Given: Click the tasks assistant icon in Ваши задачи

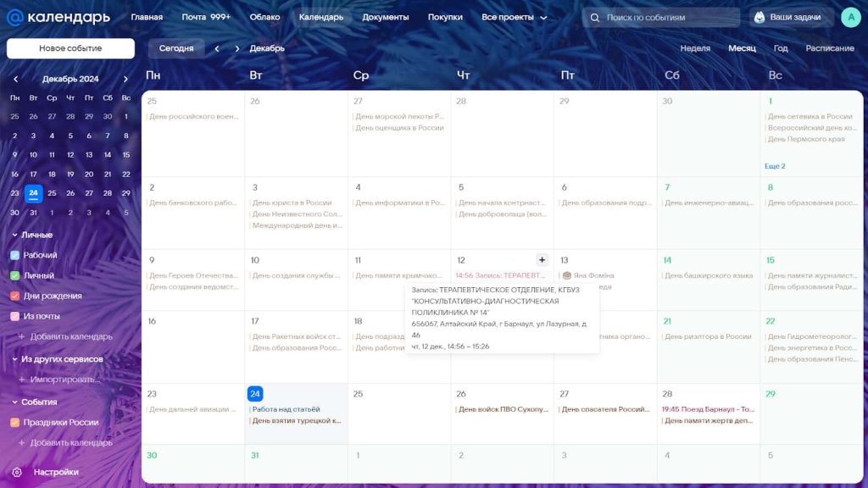Looking at the screenshot, I should click(759, 17).
